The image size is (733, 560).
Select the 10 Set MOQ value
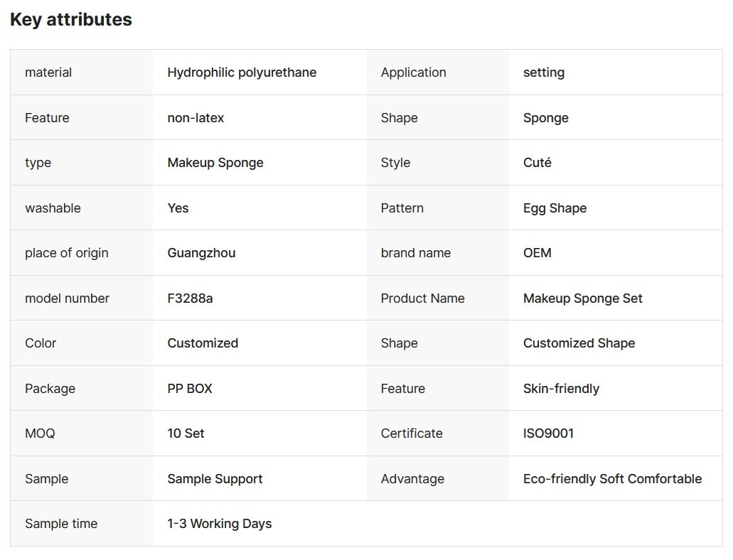coord(186,434)
